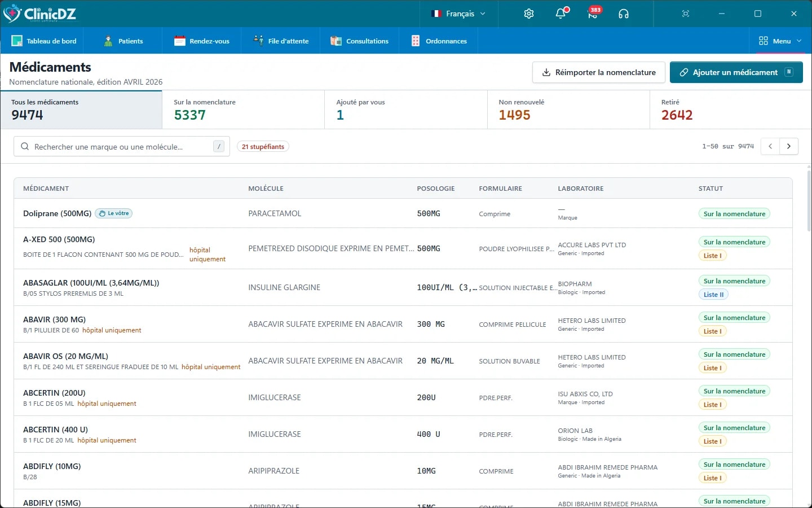The width and height of the screenshot is (812, 508).
Task: Click the screen capture icon in title bar
Action: pos(686,14)
